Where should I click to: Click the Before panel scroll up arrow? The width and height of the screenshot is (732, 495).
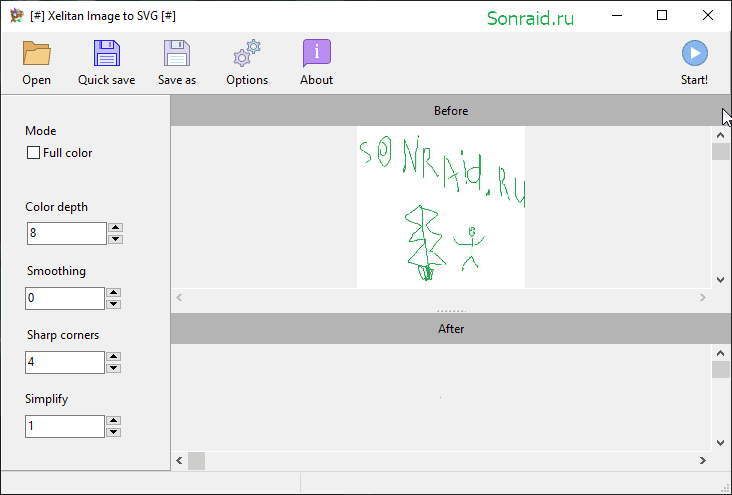[720, 135]
